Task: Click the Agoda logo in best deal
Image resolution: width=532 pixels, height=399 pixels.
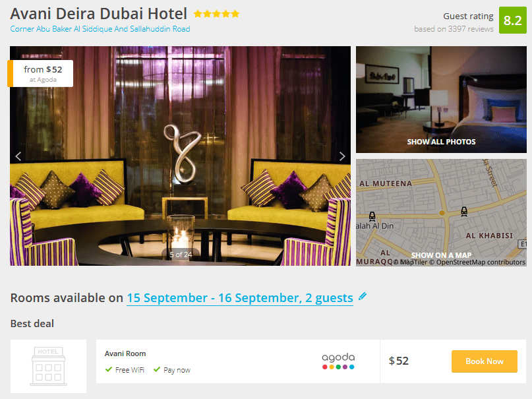Action: [x=338, y=361]
